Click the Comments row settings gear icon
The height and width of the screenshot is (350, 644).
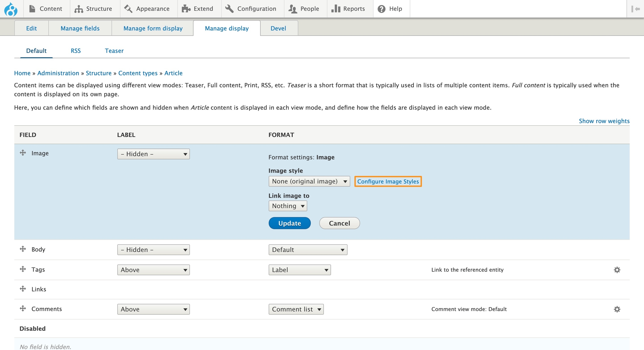click(617, 309)
